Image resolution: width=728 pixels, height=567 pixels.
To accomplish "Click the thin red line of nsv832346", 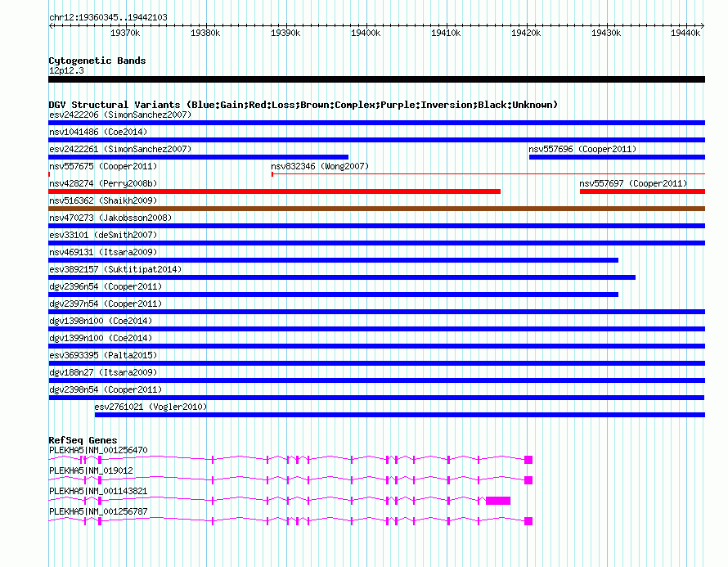I will click(x=488, y=173).
